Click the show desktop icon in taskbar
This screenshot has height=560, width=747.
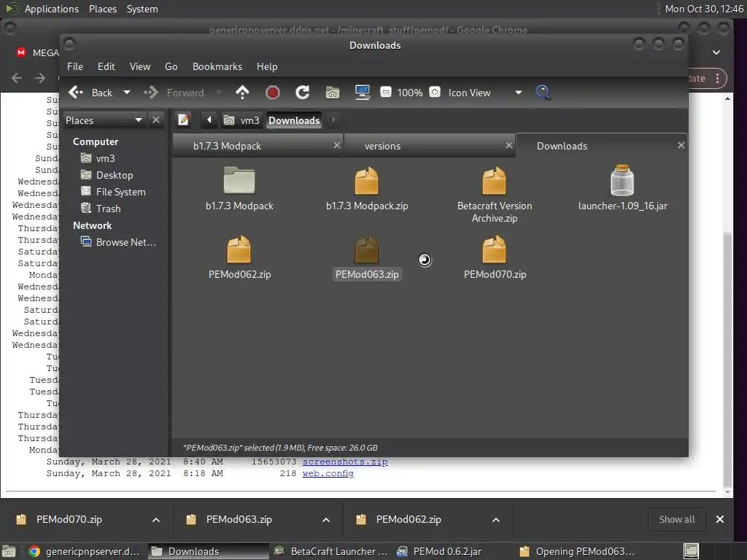(x=9, y=551)
